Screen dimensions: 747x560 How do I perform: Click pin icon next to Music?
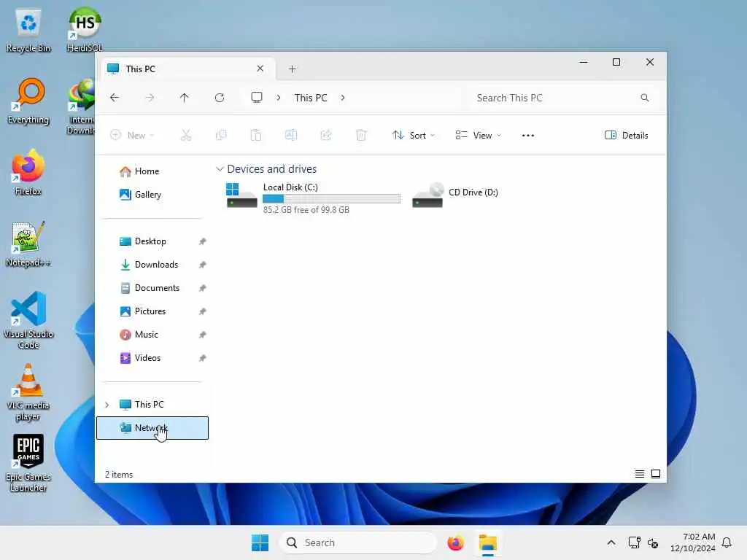coord(203,335)
